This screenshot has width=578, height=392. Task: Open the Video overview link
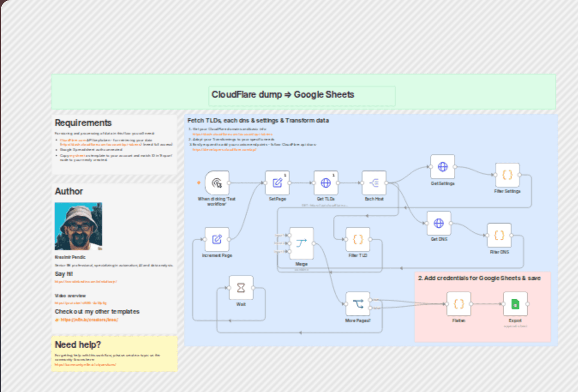coord(81,303)
